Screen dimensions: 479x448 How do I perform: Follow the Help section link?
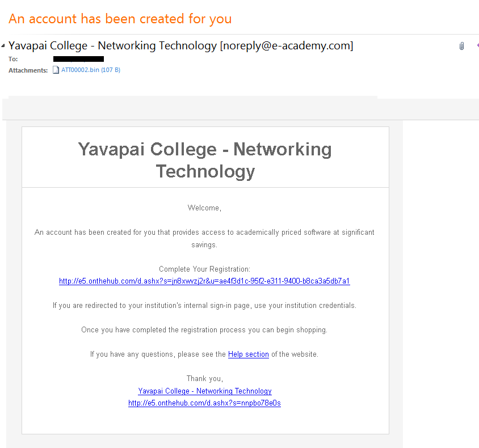[249, 354]
